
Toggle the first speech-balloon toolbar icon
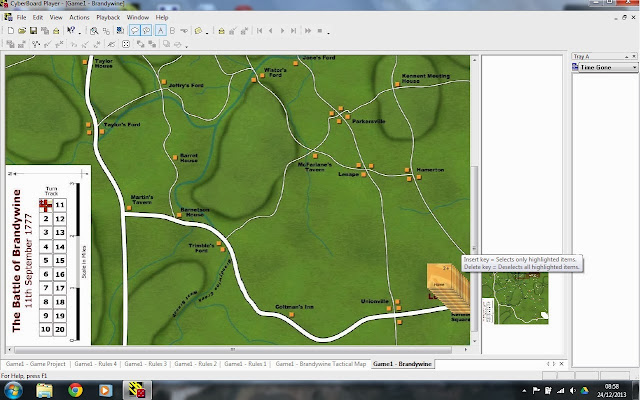pos(135,31)
